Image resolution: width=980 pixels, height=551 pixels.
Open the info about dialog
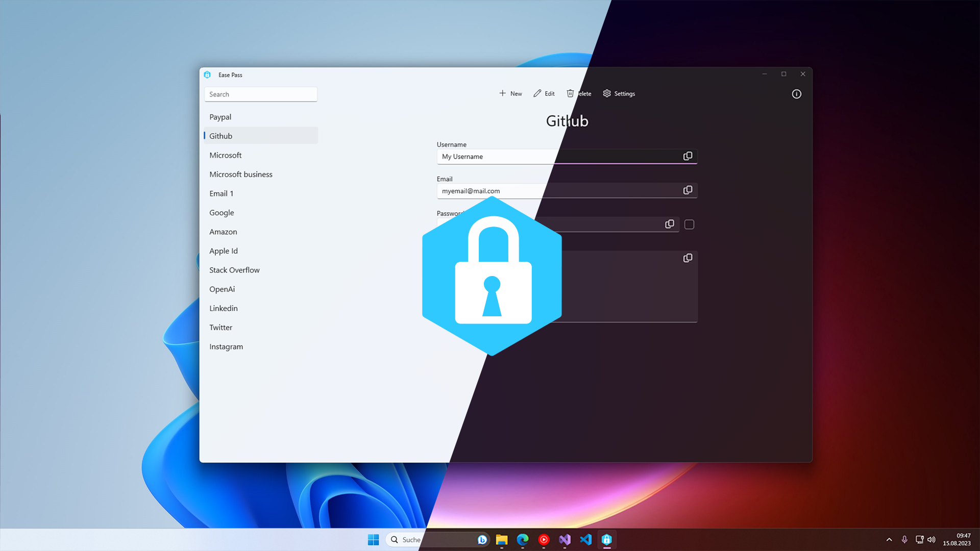click(796, 94)
